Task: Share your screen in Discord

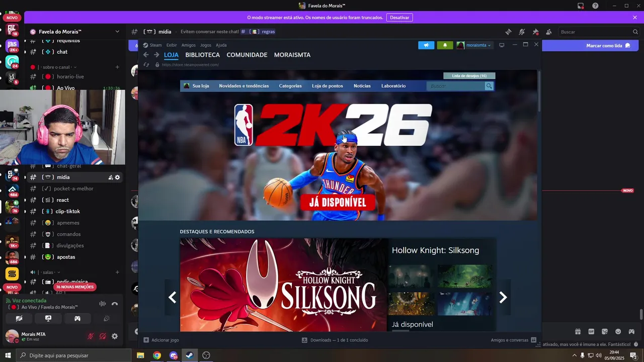Action: tap(48, 318)
